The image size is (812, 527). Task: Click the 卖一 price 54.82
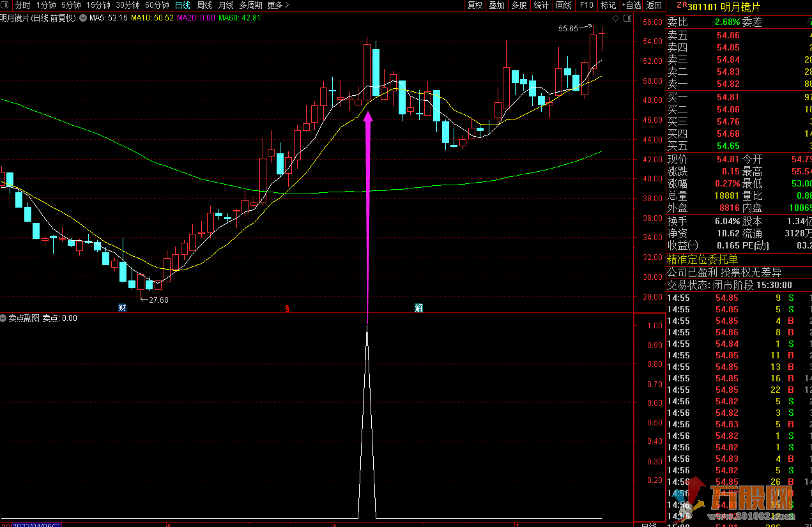[728, 84]
